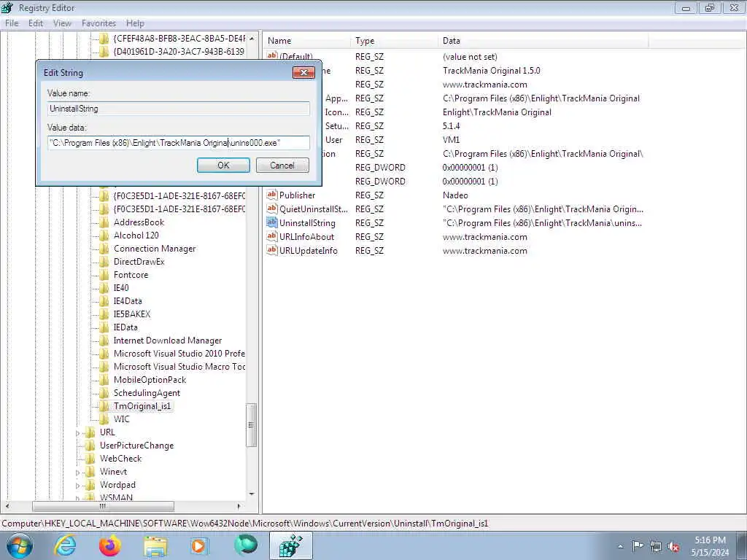The width and height of the screenshot is (747, 560).
Task: Select the Publisher value icon
Action: [x=272, y=195]
